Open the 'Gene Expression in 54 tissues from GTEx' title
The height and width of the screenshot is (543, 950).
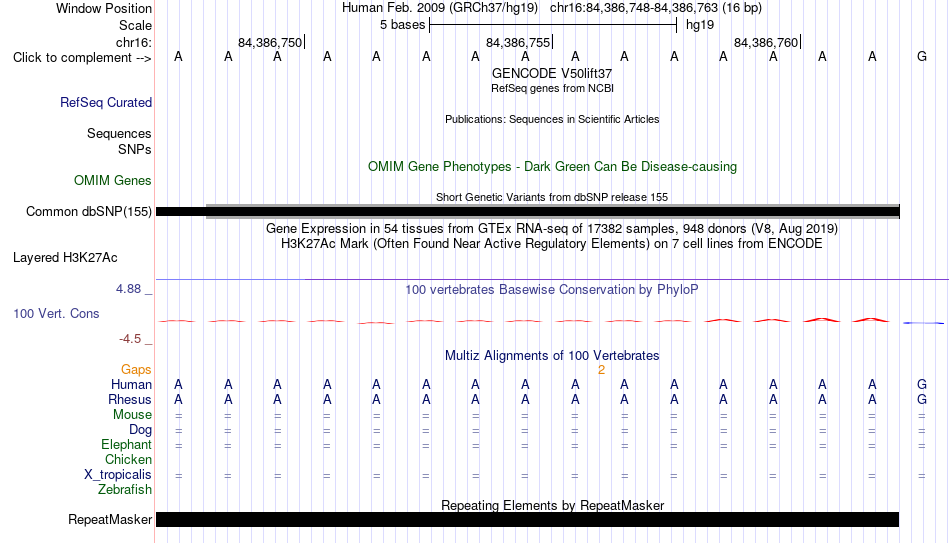pos(552,228)
